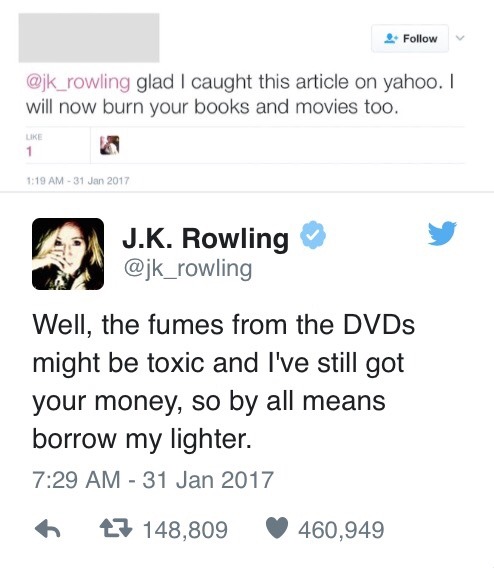Open the 148,809 retweets count
494x568 pixels.
185,530
